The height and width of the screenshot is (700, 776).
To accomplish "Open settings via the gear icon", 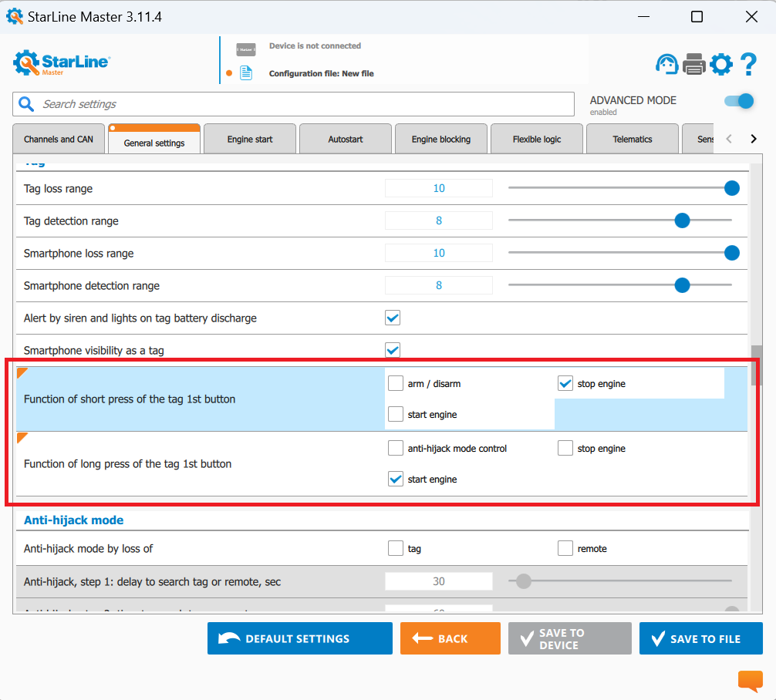I will [x=721, y=64].
